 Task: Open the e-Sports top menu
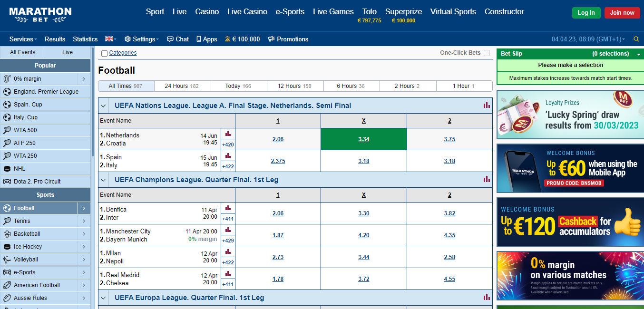290,11
